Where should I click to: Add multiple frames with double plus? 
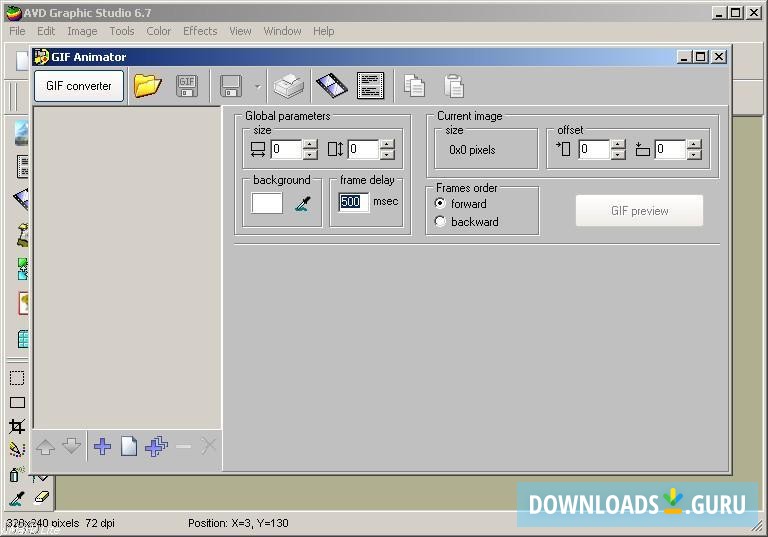156,446
